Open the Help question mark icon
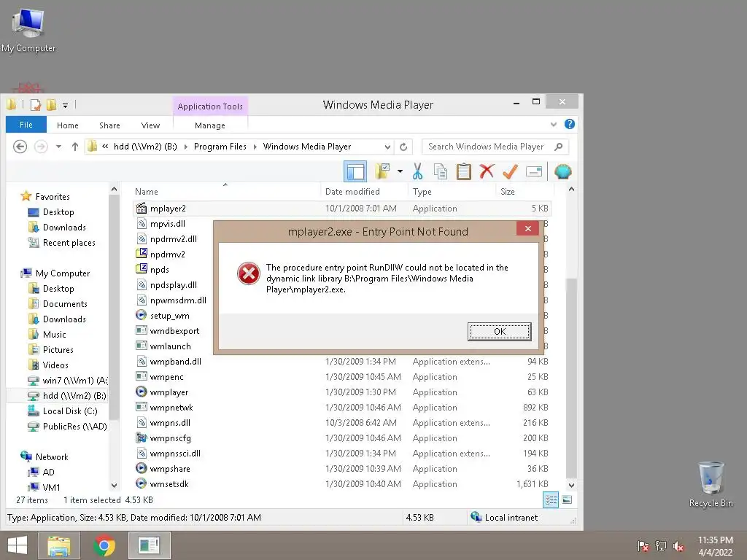The height and width of the screenshot is (560, 747). pyautogui.click(x=569, y=124)
